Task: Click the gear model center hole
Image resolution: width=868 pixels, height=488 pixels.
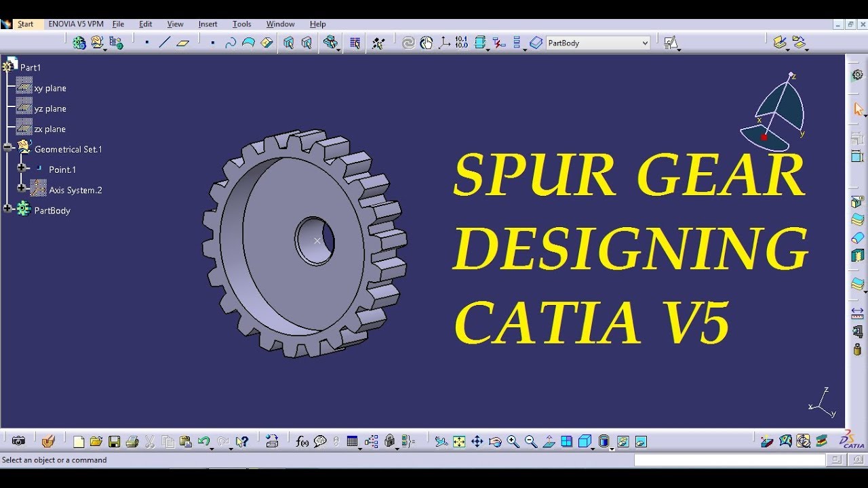Action: (x=316, y=241)
